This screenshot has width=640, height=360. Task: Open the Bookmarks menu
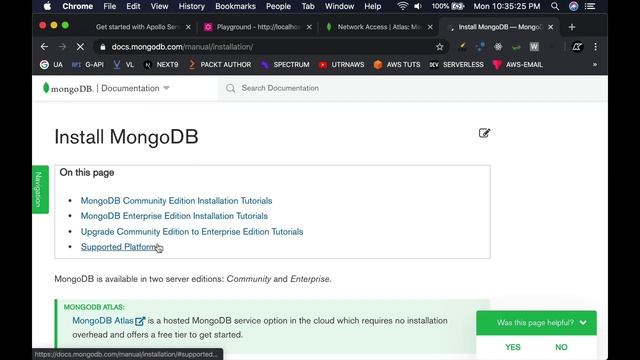236,6
